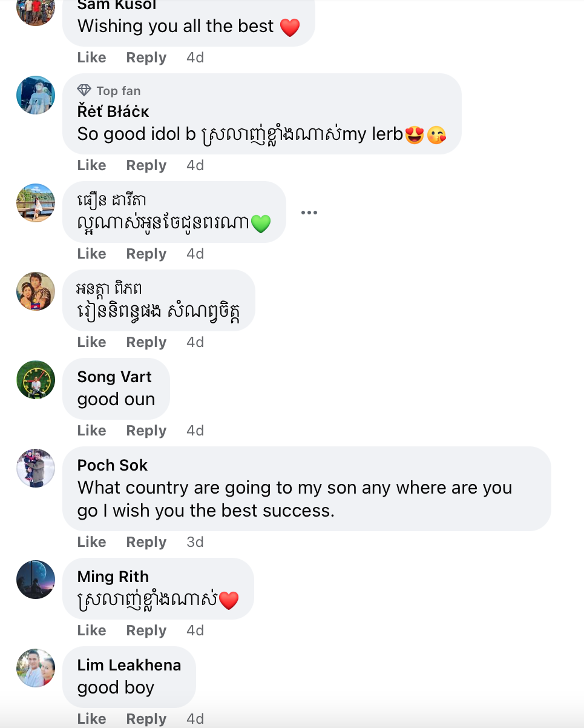Click Poch Sok's profile avatar

(36, 468)
